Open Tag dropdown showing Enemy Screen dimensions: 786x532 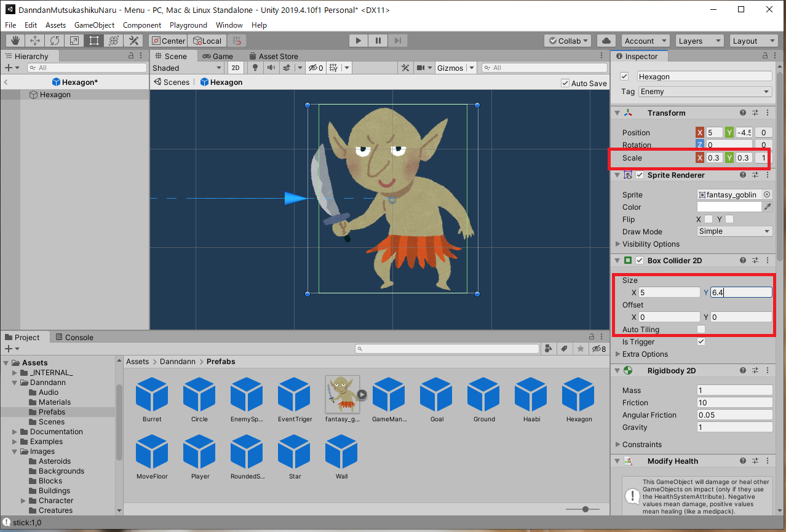[x=705, y=92]
